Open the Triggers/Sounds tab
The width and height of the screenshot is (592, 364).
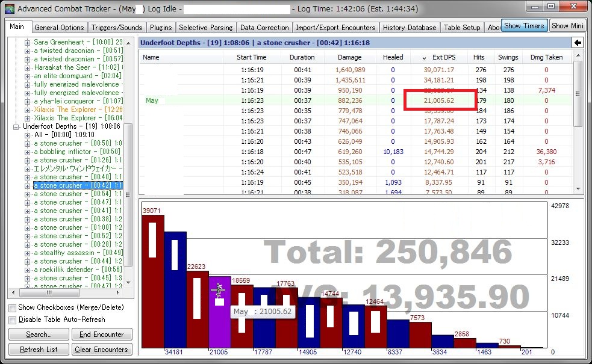[x=117, y=28]
